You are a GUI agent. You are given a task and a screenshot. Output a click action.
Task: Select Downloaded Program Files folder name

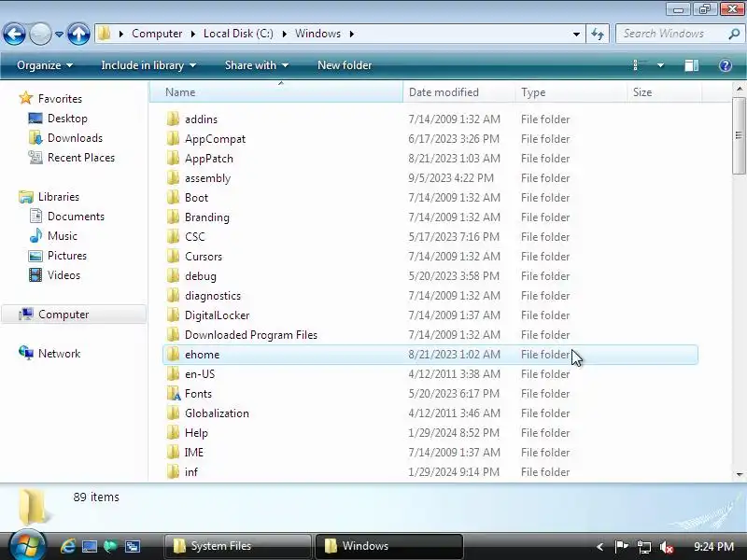pos(251,335)
